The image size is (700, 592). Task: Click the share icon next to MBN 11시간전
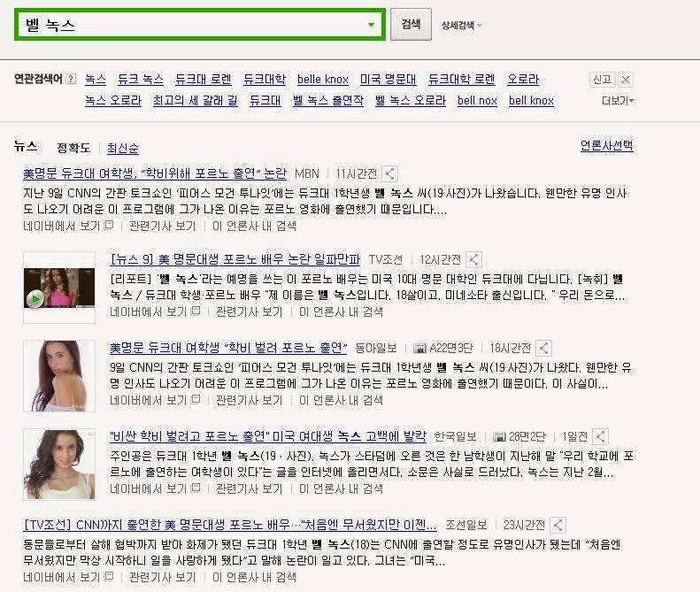tap(389, 173)
